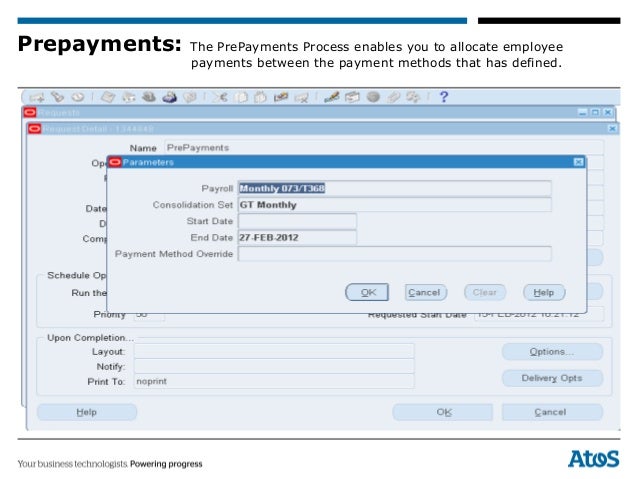The image size is (638, 479).
Task: Click the Paste toolbar icon
Action: pyautogui.click(x=260, y=97)
